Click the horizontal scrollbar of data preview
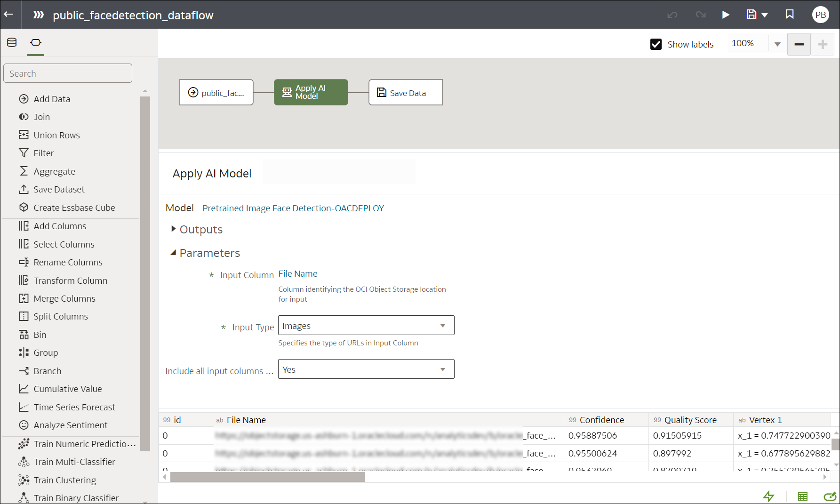The width and height of the screenshot is (840, 504). click(267, 477)
